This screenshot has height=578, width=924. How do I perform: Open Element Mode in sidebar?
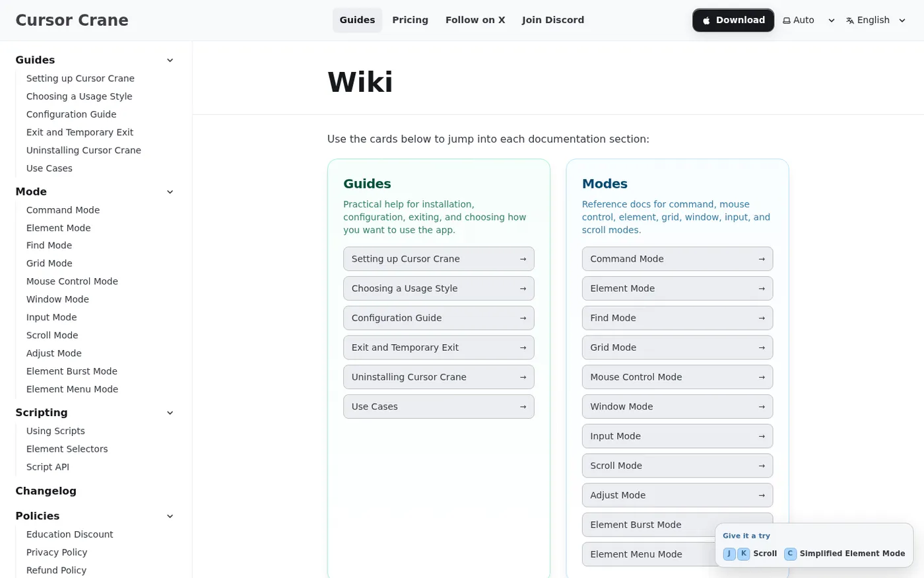pos(59,228)
